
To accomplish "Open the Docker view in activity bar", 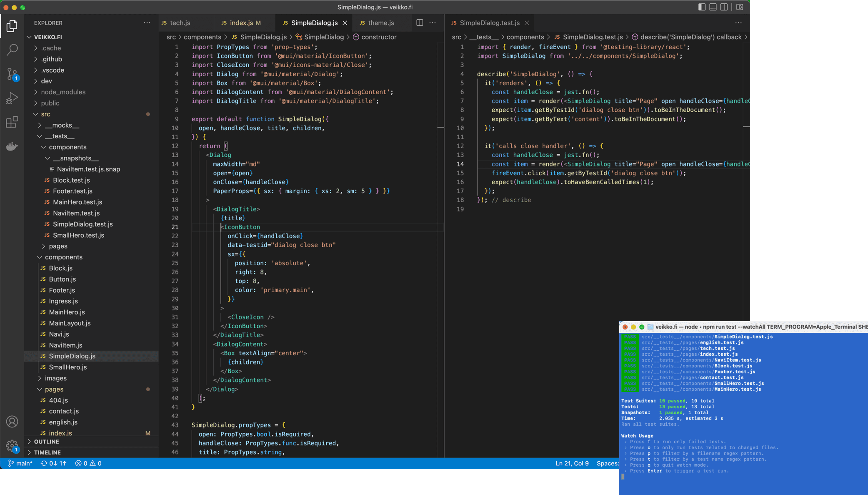I will click(12, 146).
